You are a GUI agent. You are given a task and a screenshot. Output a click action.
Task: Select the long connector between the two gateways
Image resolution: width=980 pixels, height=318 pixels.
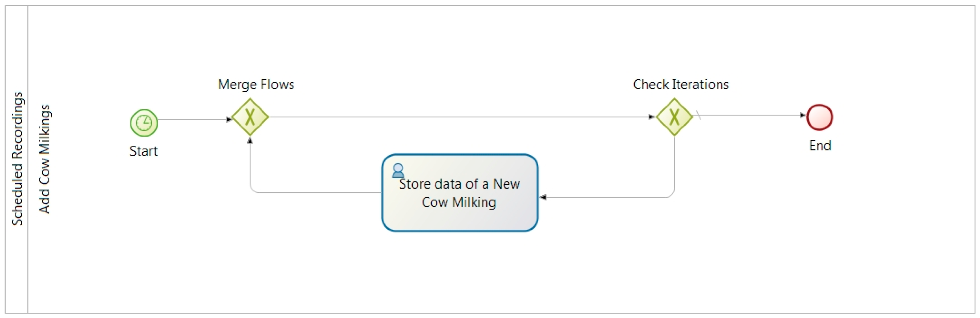[457, 117]
